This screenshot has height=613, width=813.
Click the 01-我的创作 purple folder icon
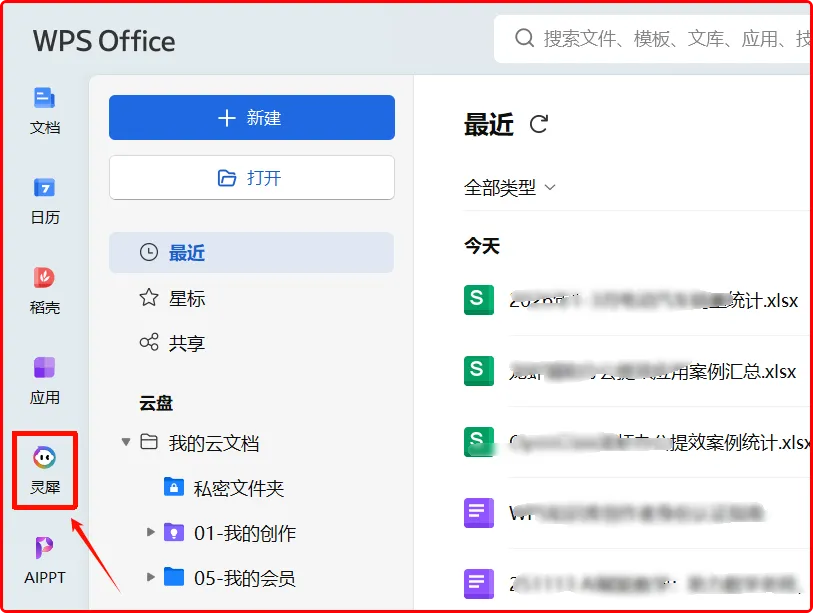click(x=174, y=532)
